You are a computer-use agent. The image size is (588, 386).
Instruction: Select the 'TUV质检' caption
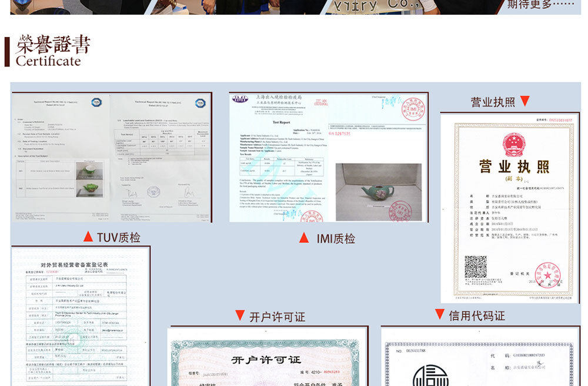click(x=119, y=238)
